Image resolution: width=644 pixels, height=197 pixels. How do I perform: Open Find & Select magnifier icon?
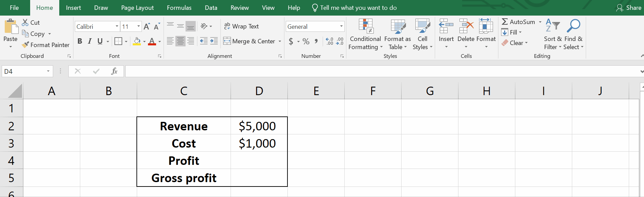pyautogui.click(x=573, y=26)
